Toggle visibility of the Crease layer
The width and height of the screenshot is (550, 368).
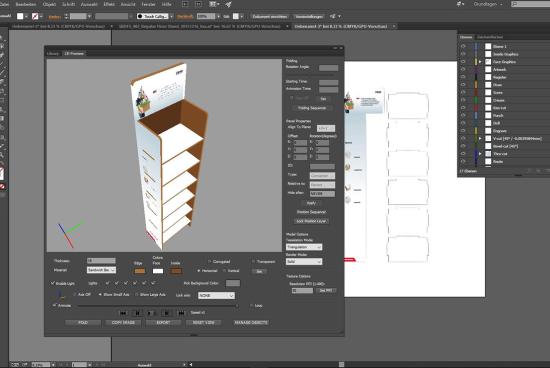click(463, 100)
